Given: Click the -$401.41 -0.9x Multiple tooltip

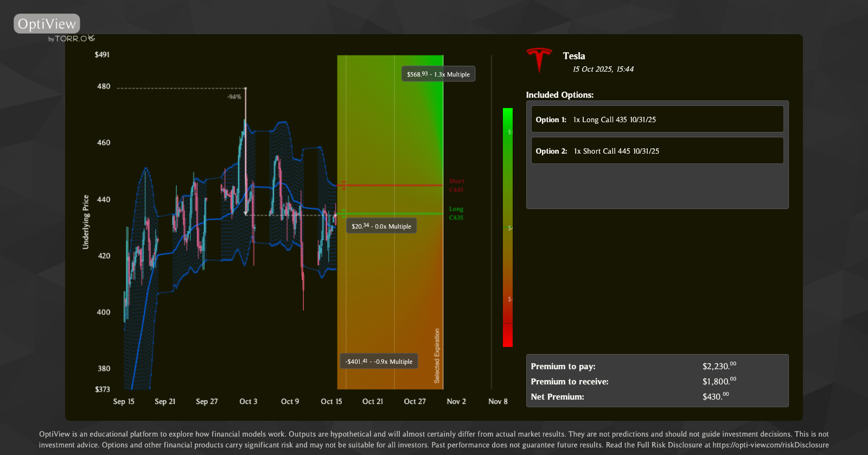Looking at the screenshot, I should (x=379, y=362).
